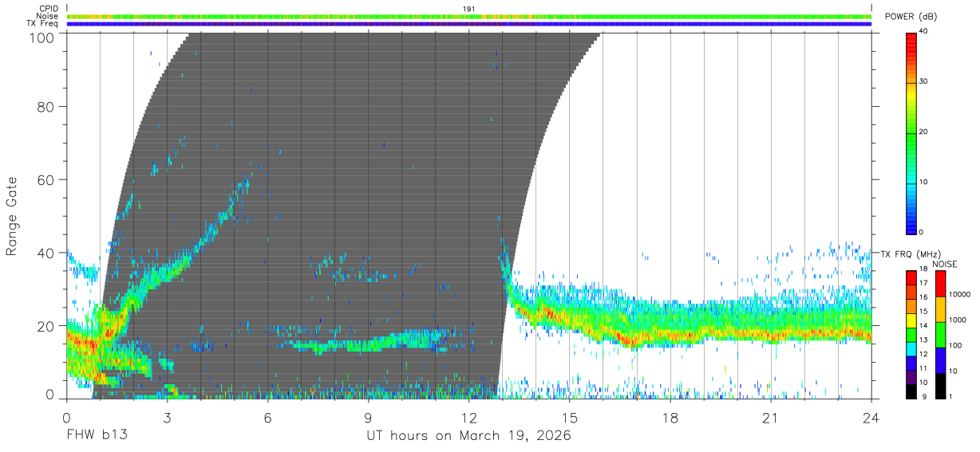Click the CPID label at top left
This screenshot has width=980, height=452.
(49, 8)
